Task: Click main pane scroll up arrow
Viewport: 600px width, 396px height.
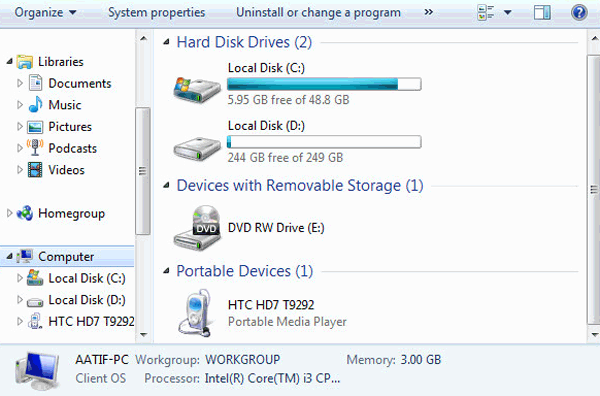Action: point(594,39)
